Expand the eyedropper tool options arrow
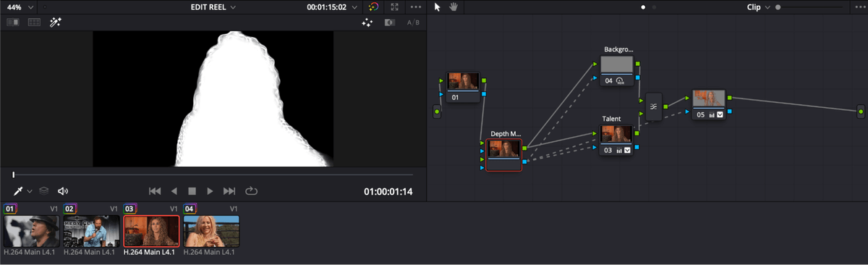The height and width of the screenshot is (265, 868). pyautogui.click(x=30, y=191)
